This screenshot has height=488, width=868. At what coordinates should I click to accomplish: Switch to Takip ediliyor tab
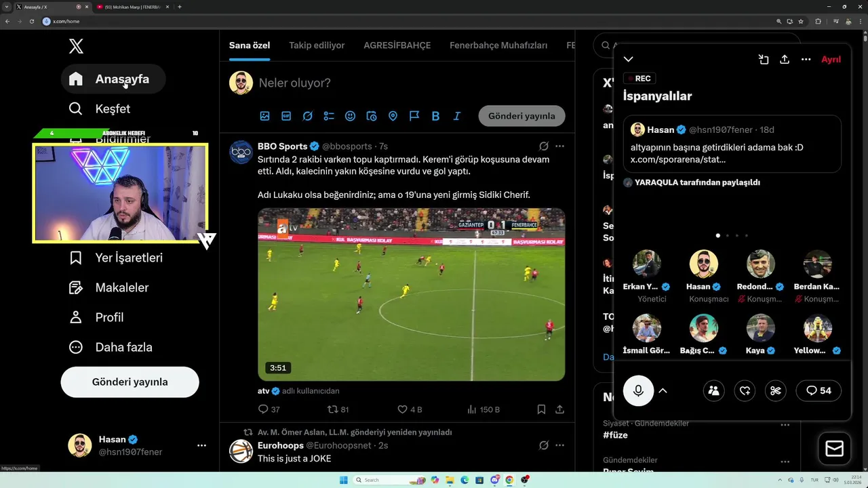(x=317, y=45)
